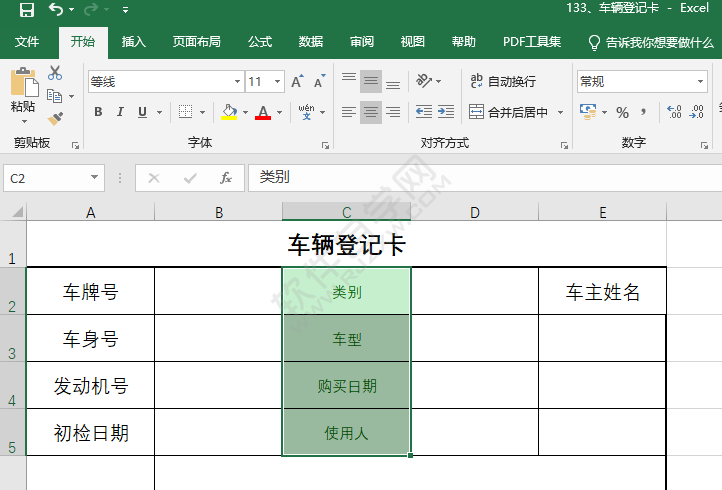722x490 pixels.
Task: Toggle Italic formatting
Action: click(x=120, y=112)
